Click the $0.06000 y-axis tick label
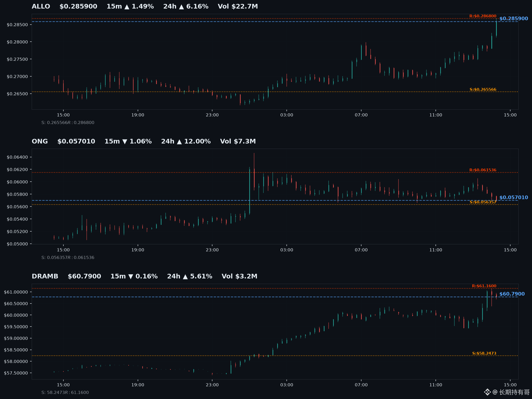Image resolution: width=532 pixels, height=399 pixels. (17, 182)
